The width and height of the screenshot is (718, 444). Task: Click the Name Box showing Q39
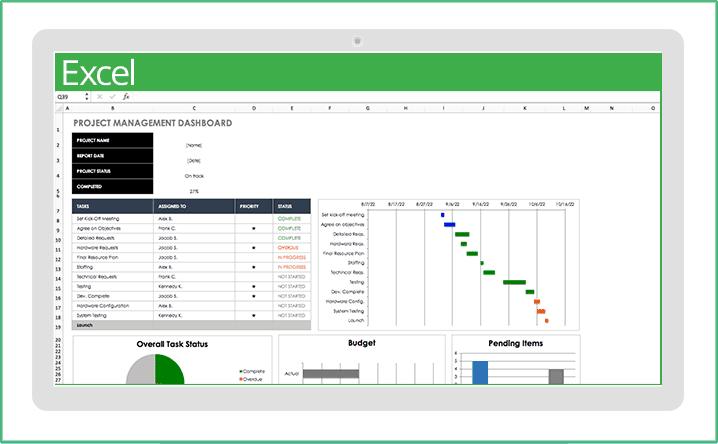point(68,97)
